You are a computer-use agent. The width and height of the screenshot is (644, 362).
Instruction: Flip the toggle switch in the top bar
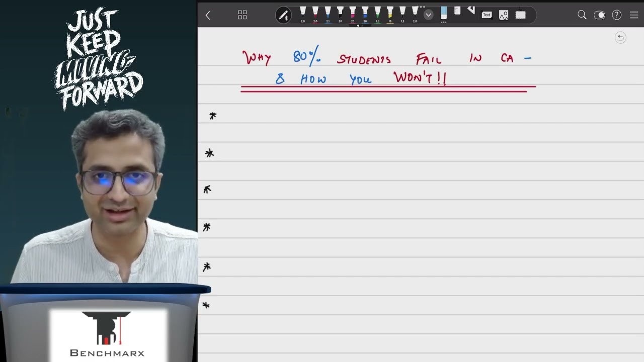pyautogui.click(x=599, y=15)
